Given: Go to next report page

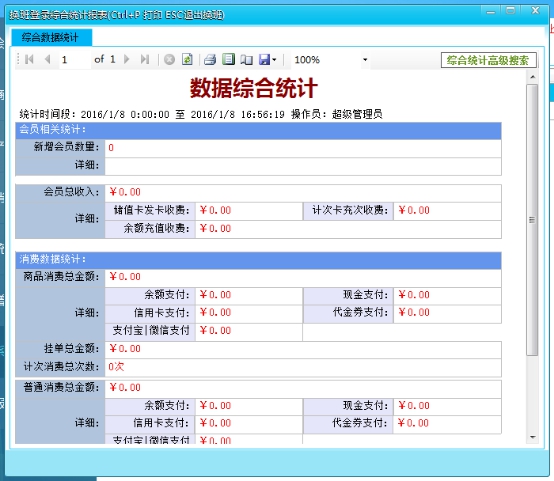Looking at the screenshot, I should (126, 59).
